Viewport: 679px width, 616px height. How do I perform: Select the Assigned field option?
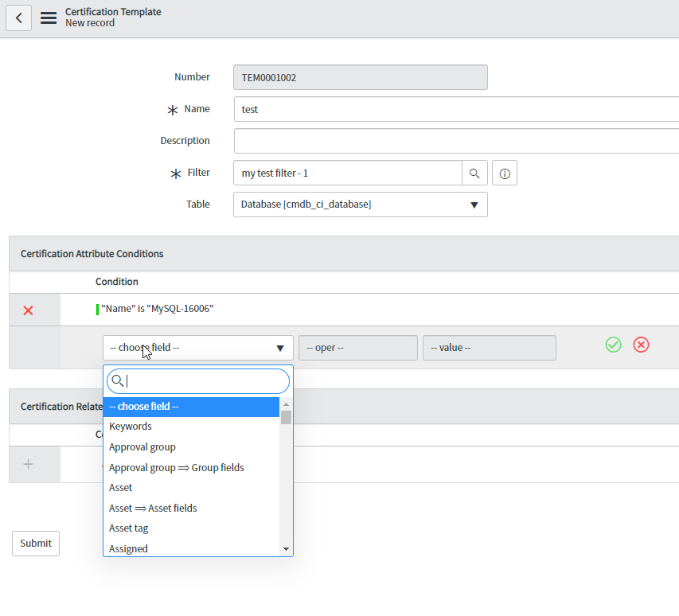(x=128, y=548)
